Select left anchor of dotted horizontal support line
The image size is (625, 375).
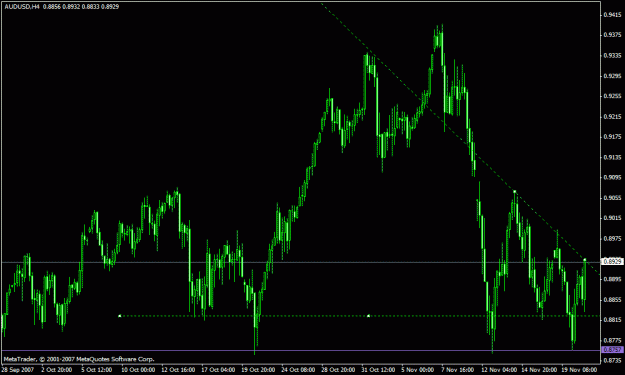coord(120,316)
